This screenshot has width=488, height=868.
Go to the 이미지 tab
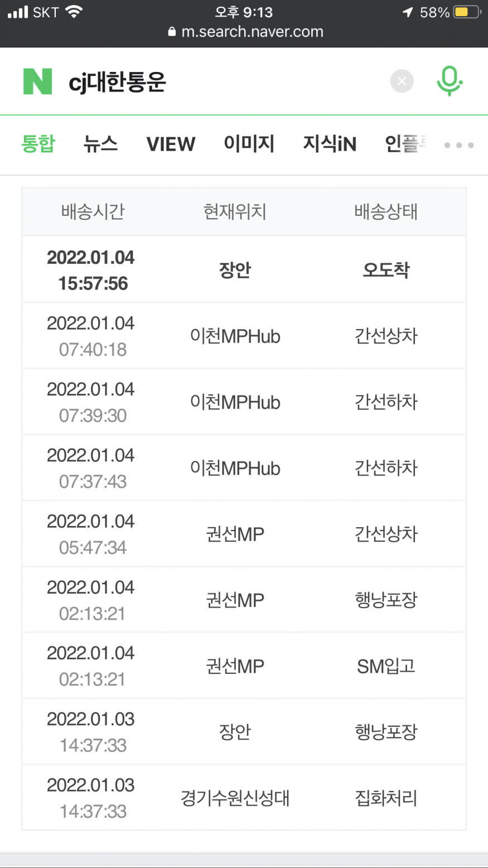[249, 144]
